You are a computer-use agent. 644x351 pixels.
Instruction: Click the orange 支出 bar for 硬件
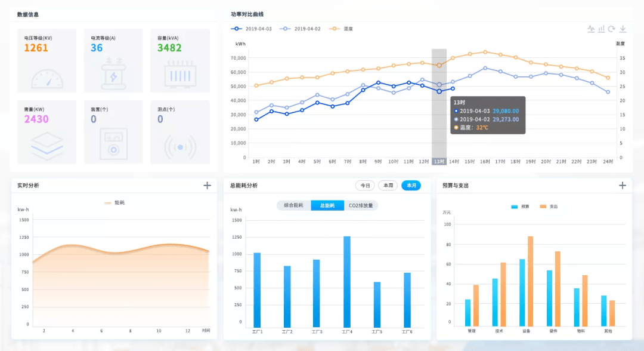pyautogui.click(x=558, y=289)
